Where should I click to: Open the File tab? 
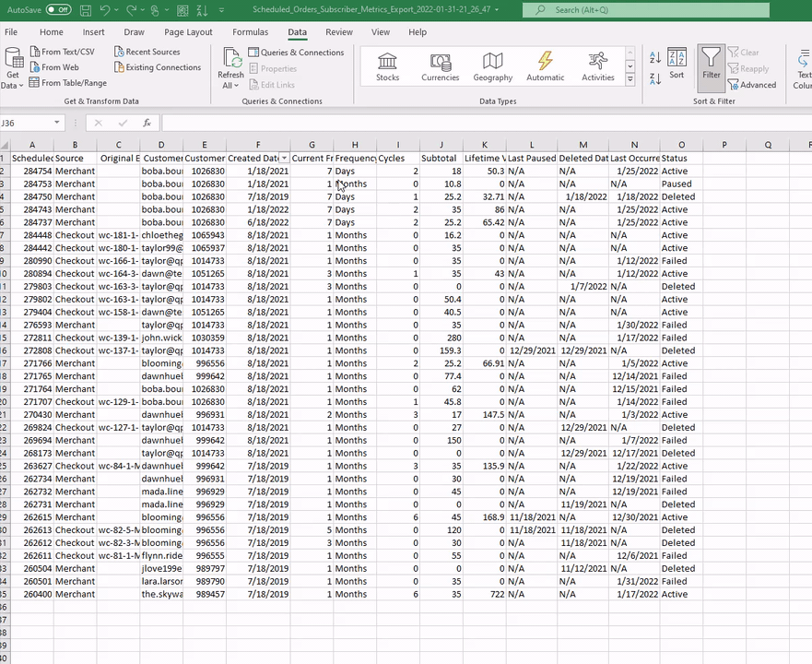pyautogui.click(x=11, y=32)
